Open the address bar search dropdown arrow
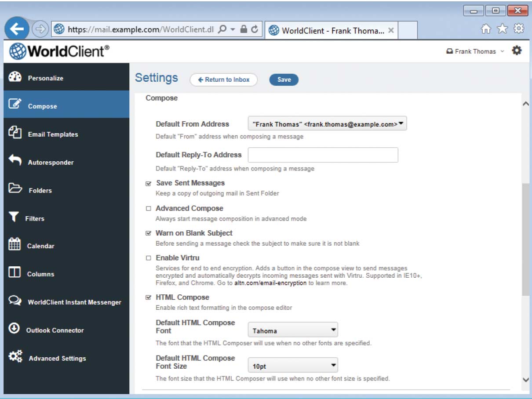This screenshot has width=532, height=399. (x=233, y=29)
